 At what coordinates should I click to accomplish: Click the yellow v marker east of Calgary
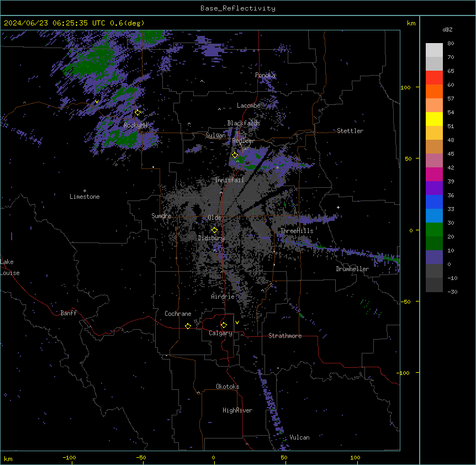coord(237,323)
